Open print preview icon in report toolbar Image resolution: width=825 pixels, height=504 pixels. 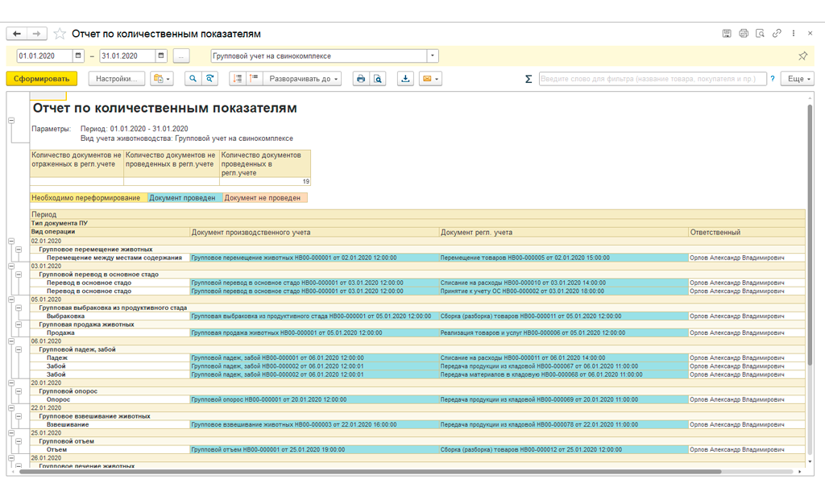pyautogui.click(x=378, y=79)
